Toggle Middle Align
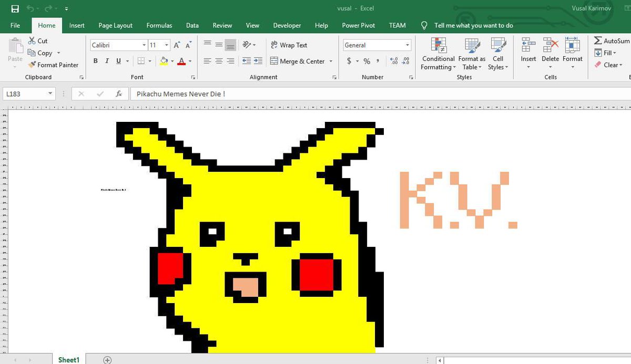 (x=218, y=45)
